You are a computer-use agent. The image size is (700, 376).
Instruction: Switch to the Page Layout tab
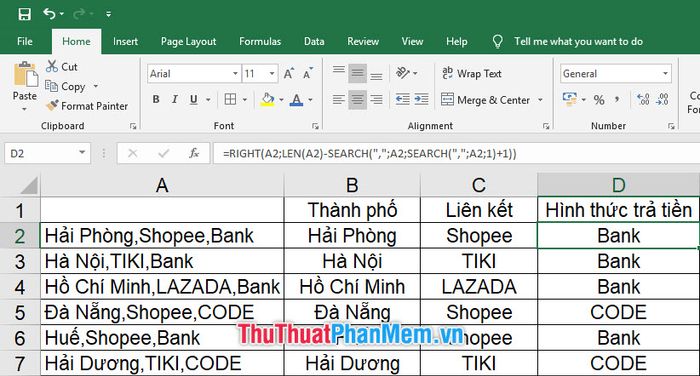[188, 42]
